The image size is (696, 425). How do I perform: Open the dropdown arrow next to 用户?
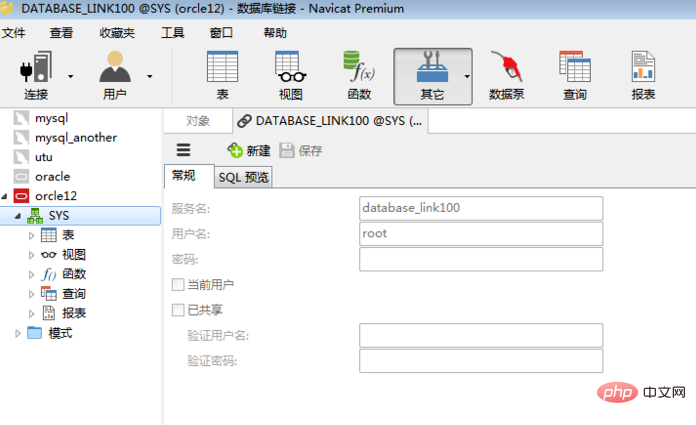[150, 76]
